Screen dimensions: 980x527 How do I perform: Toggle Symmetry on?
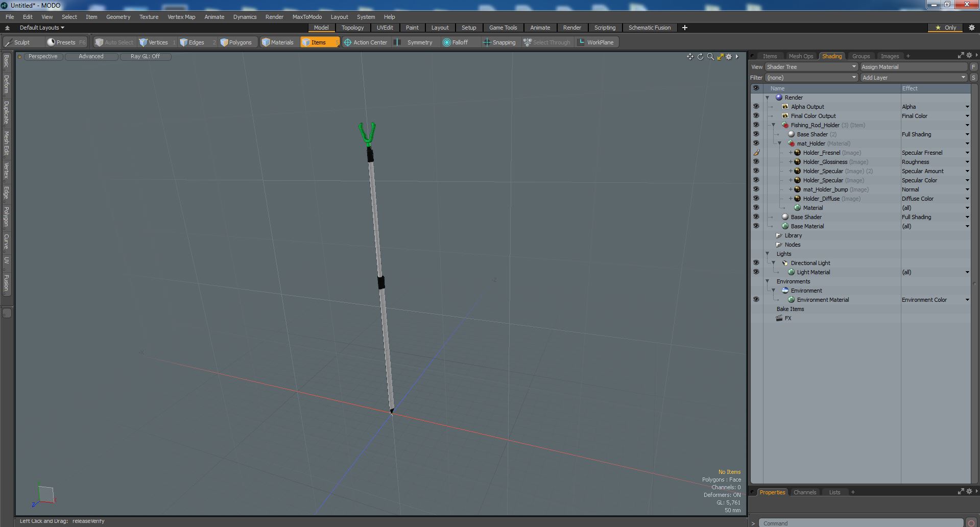[x=415, y=42]
